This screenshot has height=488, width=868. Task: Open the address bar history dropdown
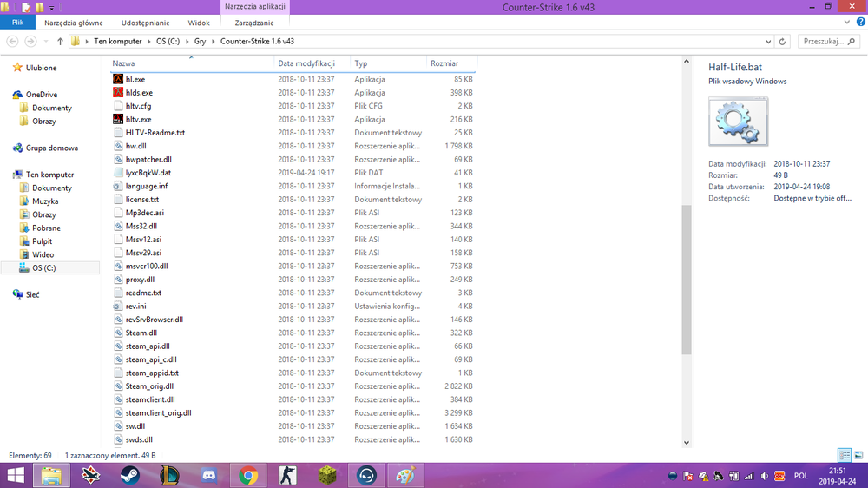tap(768, 42)
